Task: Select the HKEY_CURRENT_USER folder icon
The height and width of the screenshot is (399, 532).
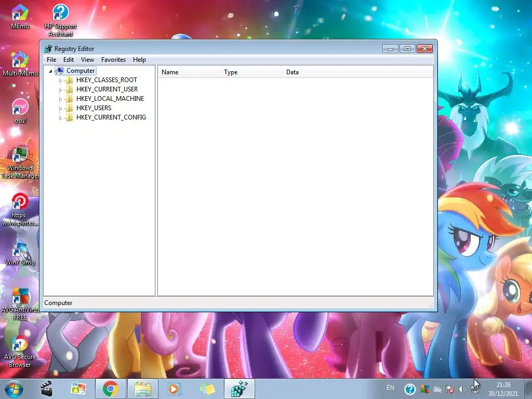Action: pyautogui.click(x=69, y=89)
